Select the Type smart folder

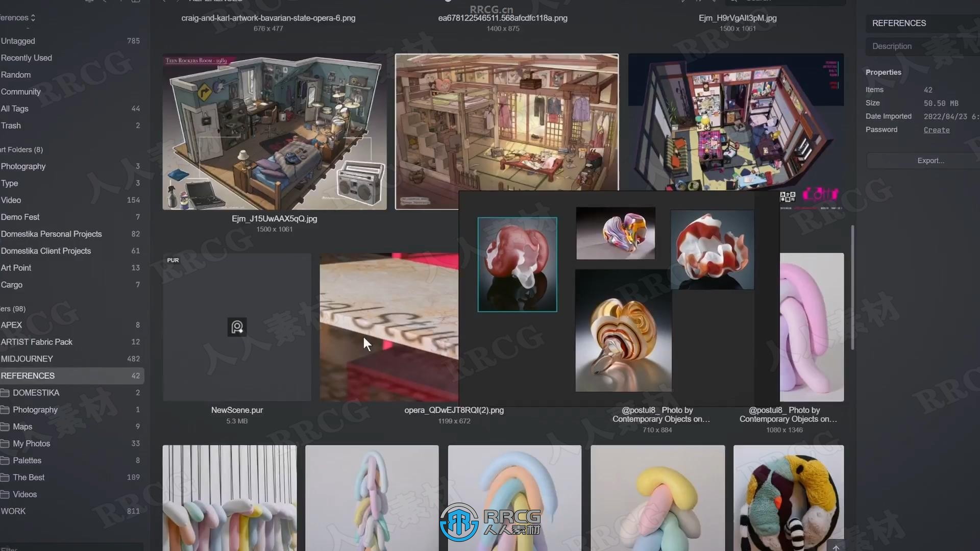71,183
